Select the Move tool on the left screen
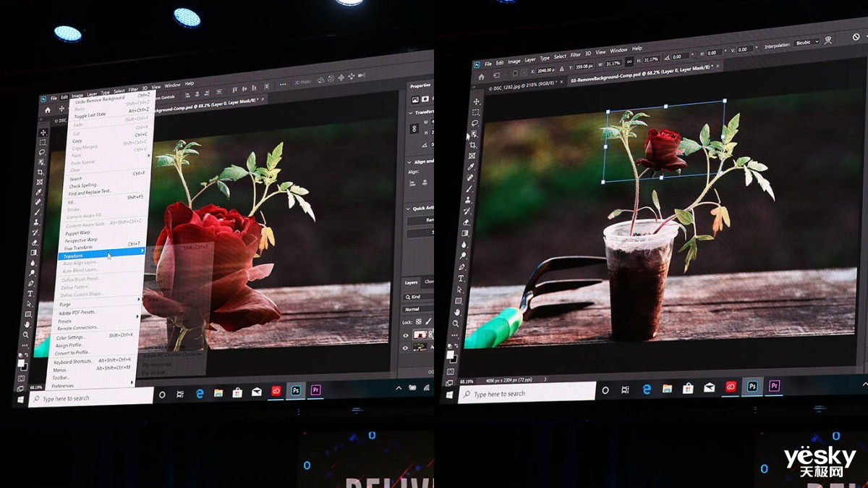Viewport: 868px width, 488px height. 43,132
